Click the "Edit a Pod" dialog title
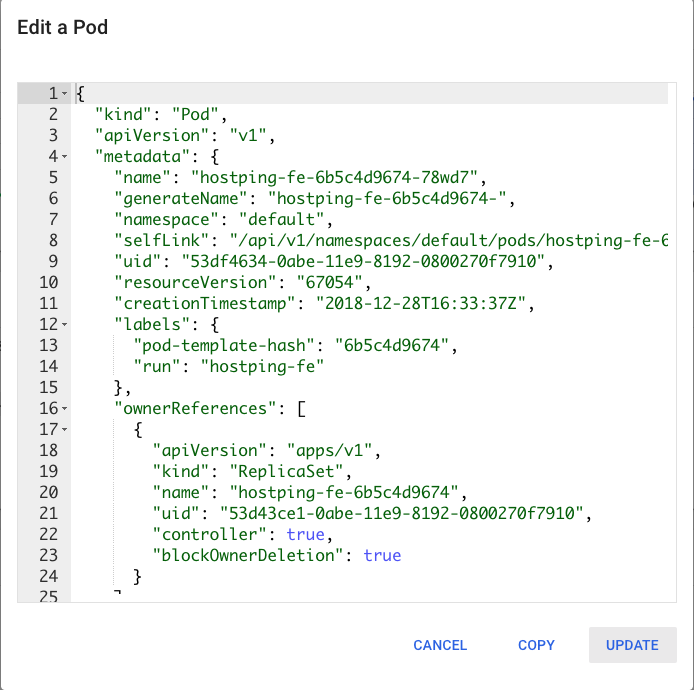 tap(63, 27)
